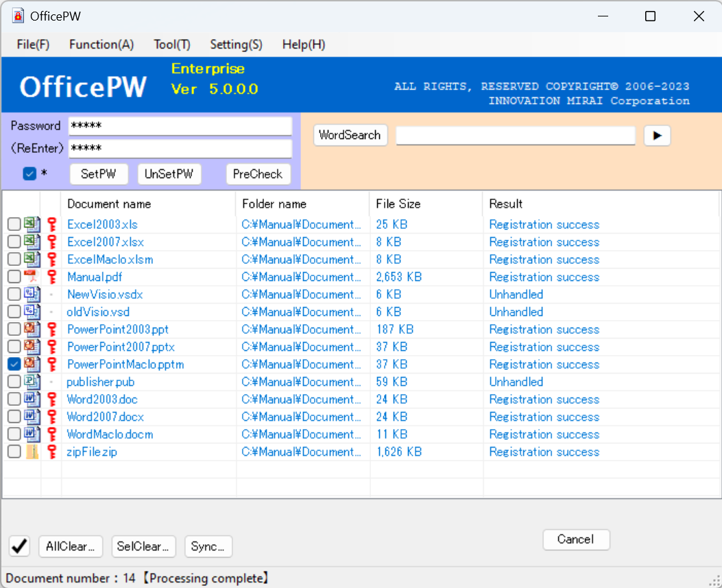
Task: Click the Word icon beside WordMaclo.docm
Action: [32, 434]
